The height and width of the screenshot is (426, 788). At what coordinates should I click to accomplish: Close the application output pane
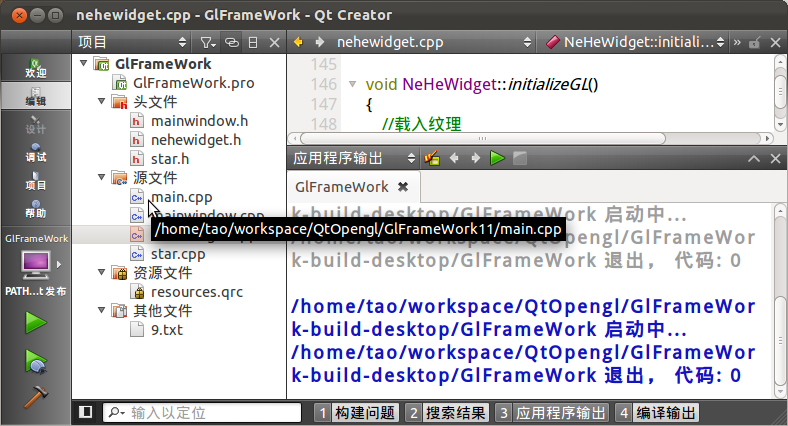[x=775, y=159]
